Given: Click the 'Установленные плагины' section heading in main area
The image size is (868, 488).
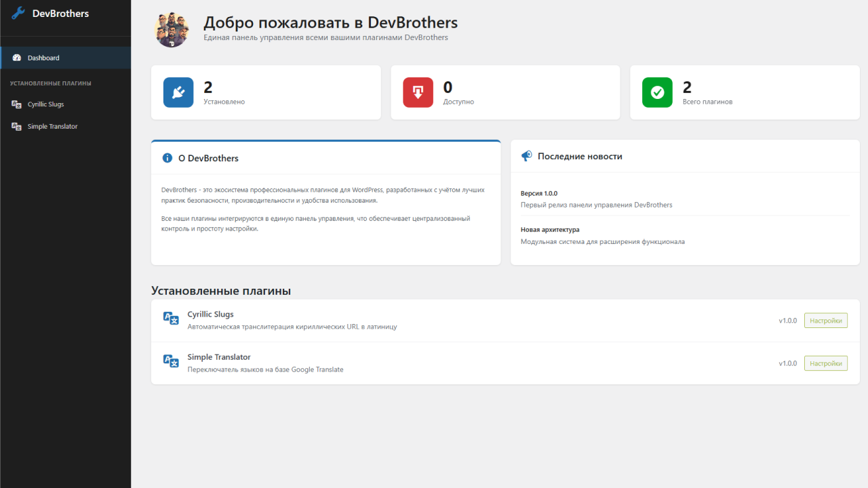Looking at the screenshot, I should click(x=221, y=291).
